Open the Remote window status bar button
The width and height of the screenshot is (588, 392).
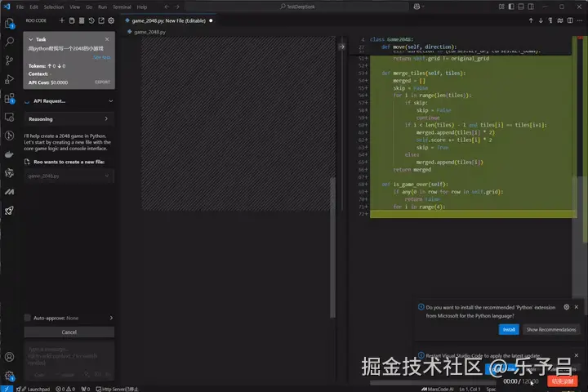7,389
